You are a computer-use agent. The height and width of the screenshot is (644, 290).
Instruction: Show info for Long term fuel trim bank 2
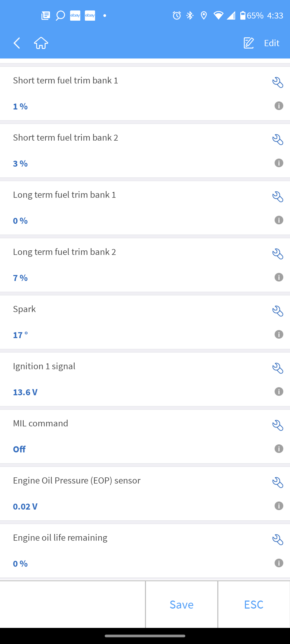click(x=279, y=277)
